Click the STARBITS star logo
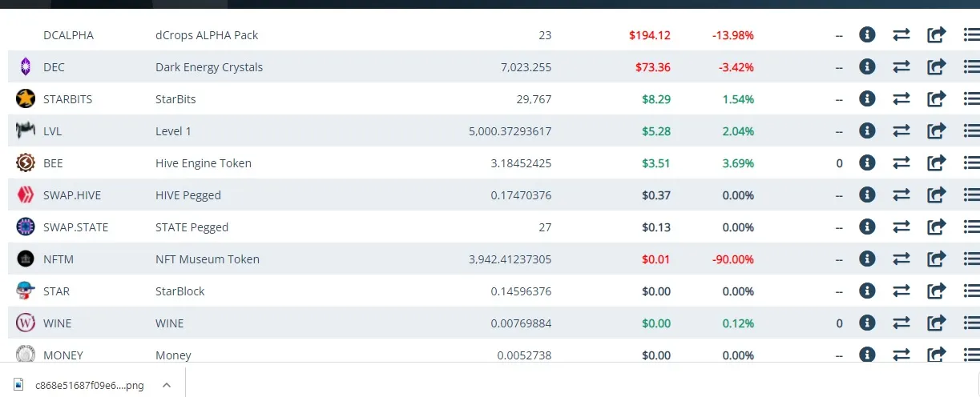This screenshot has width=980, height=397. click(26, 99)
